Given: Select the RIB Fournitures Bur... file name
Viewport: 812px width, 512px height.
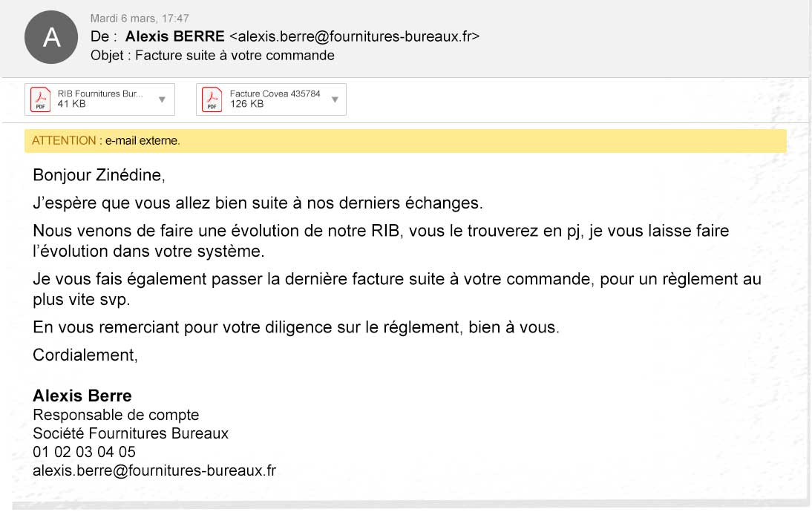Looking at the screenshot, I should (100, 93).
